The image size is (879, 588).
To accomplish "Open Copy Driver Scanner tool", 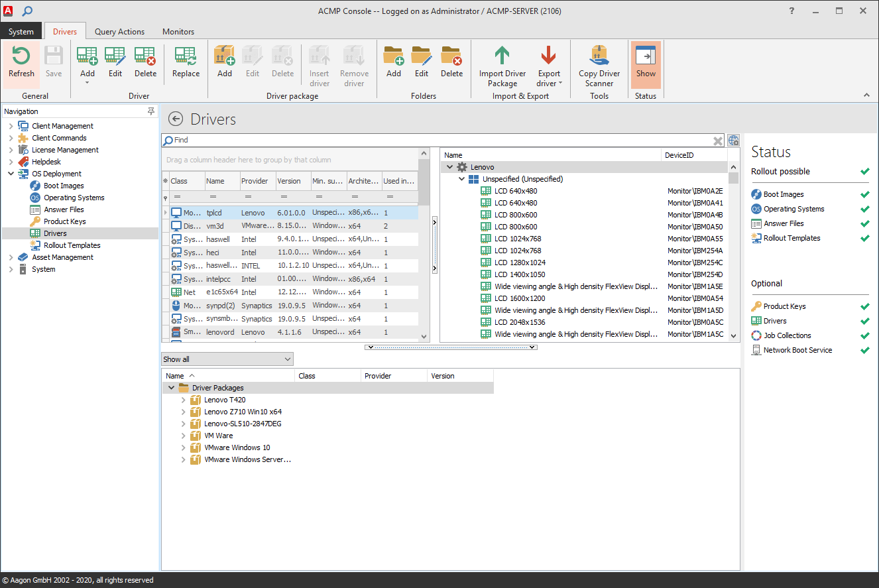I will pos(599,66).
